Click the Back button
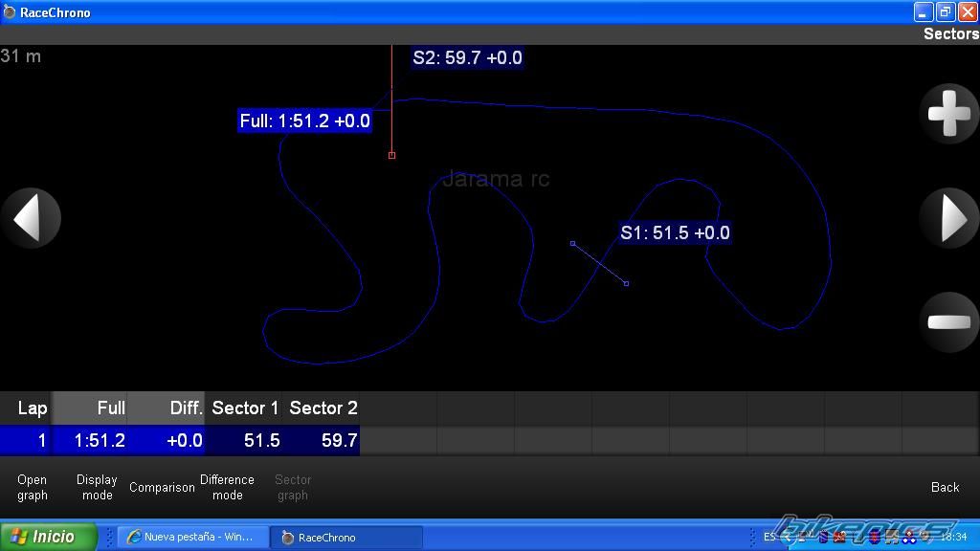The width and height of the screenshot is (980, 551). tap(945, 487)
